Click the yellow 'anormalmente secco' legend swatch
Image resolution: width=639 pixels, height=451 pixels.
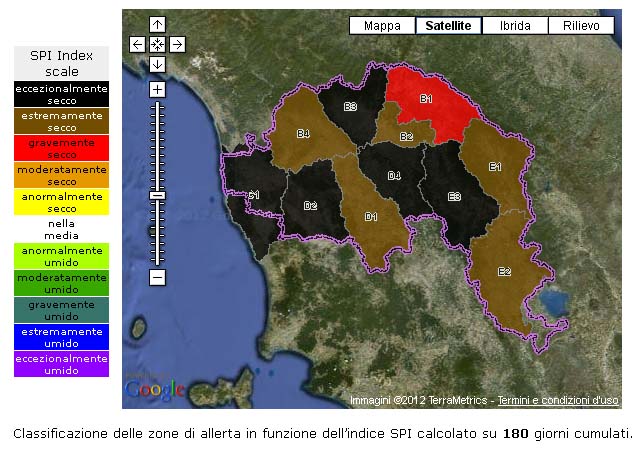[x=61, y=203]
